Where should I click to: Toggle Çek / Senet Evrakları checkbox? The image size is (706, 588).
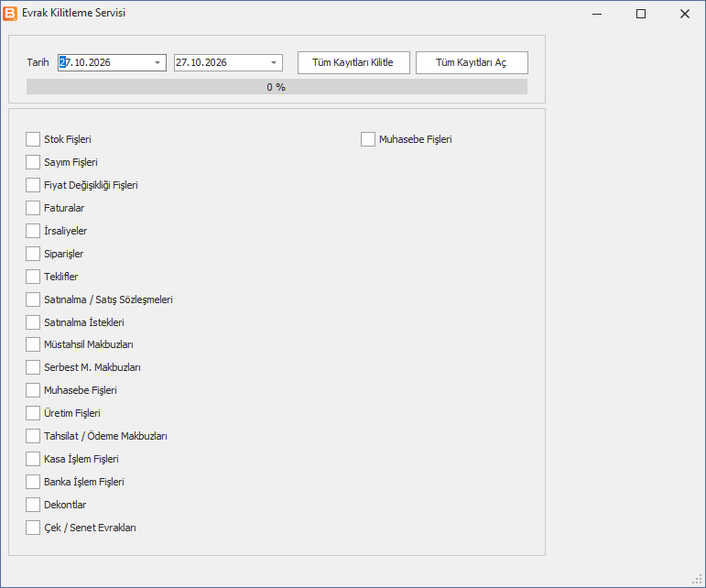coord(33,528)
